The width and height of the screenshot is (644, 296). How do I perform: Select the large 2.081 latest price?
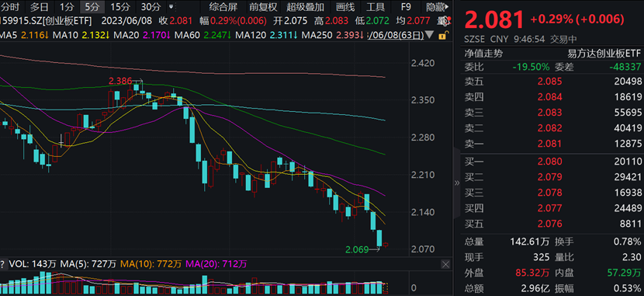tap(494, 19)
